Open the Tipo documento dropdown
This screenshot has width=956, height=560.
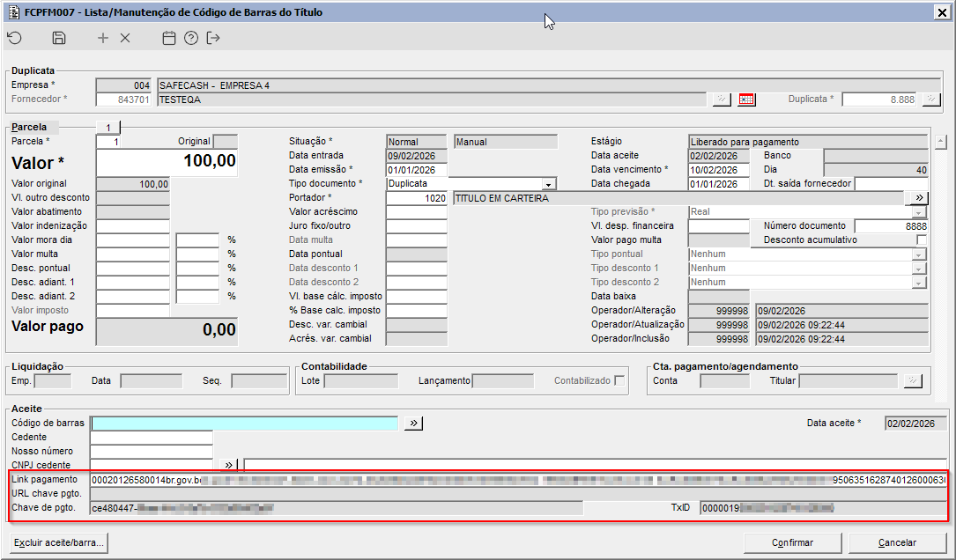coord(549,184)
